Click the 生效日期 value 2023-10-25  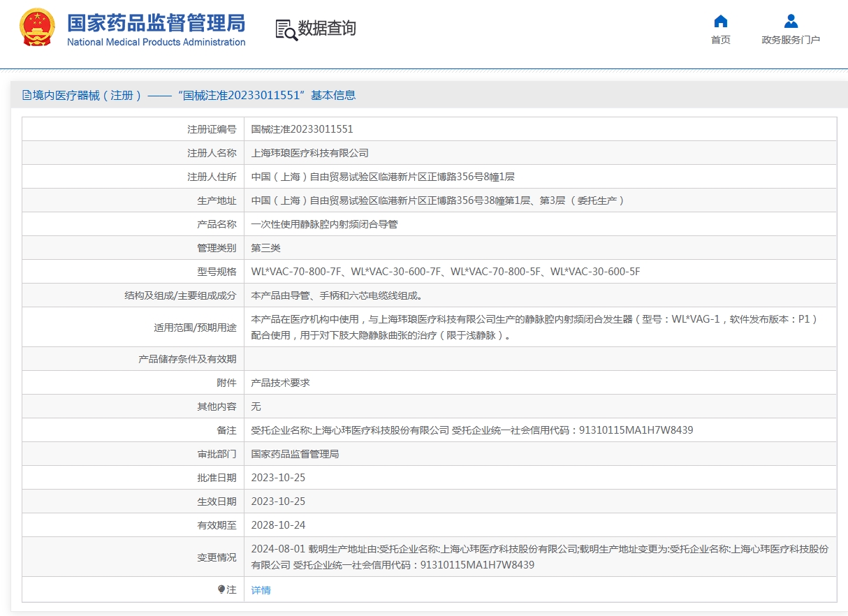(279, 501)
